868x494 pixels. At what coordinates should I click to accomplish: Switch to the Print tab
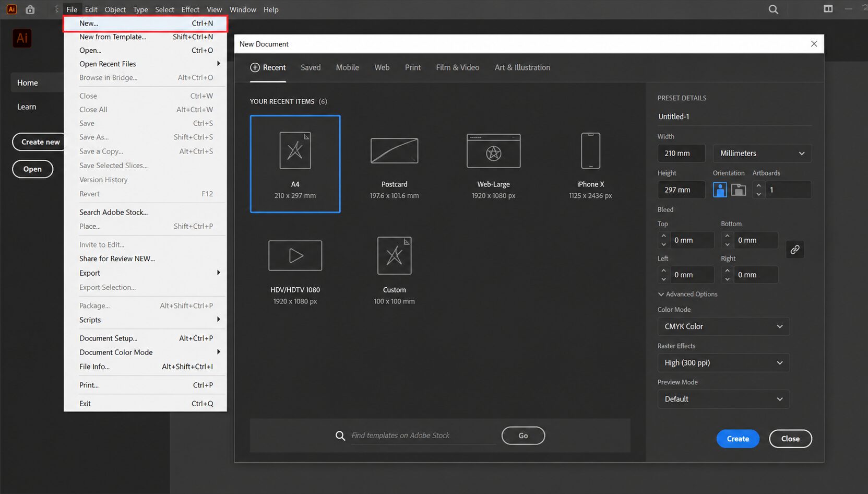[x=412, y=67]
